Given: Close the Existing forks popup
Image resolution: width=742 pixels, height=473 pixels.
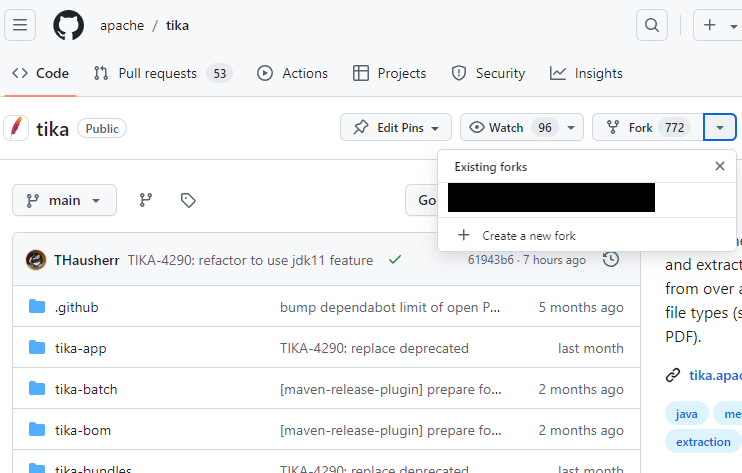Looking at the screenshot, I should pyautogui.click(x=720, y=166).
